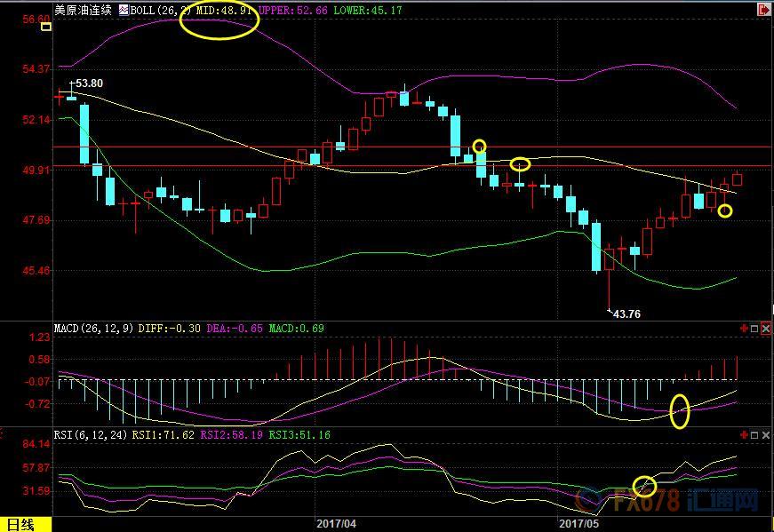Click the red plus icon in MACD panel
The width and height of the screenshot is (774, 532).
pyautogui.click(x=744, y=329)
